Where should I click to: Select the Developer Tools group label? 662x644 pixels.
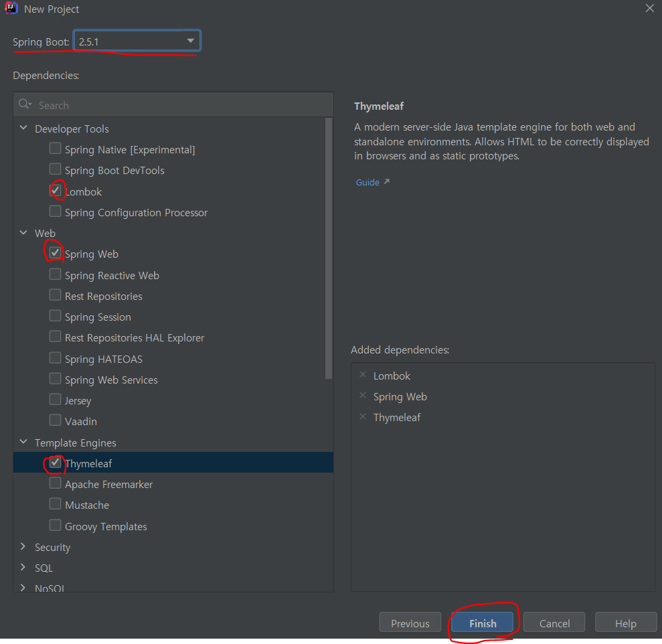(x=72, y=129)
